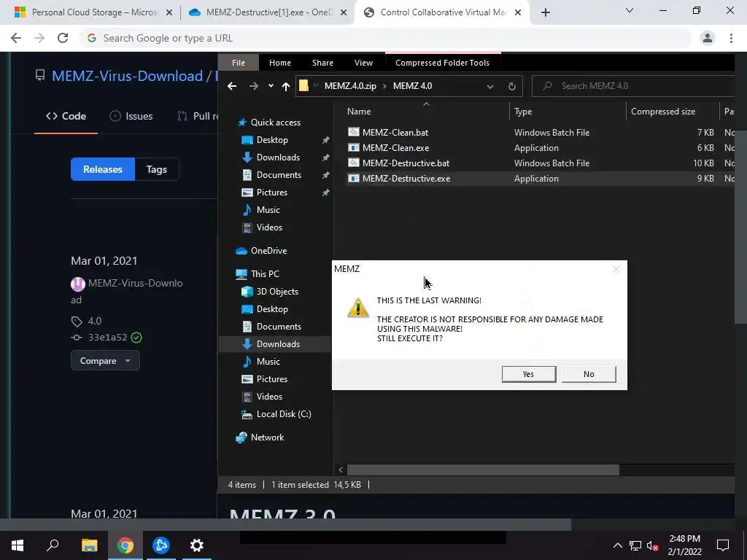The width and height of the screenshot is (747, 560).
Task: Open the View tab in Explorer ribbon
Action: [x=363, y=63]
